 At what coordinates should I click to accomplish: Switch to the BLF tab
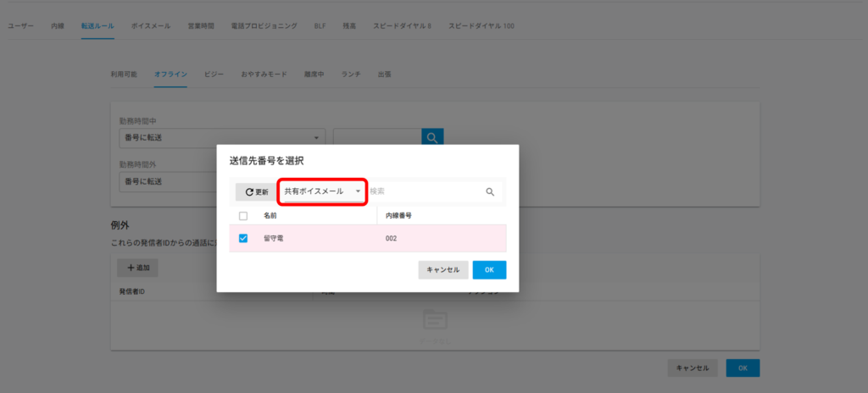(x=320, y=26)
